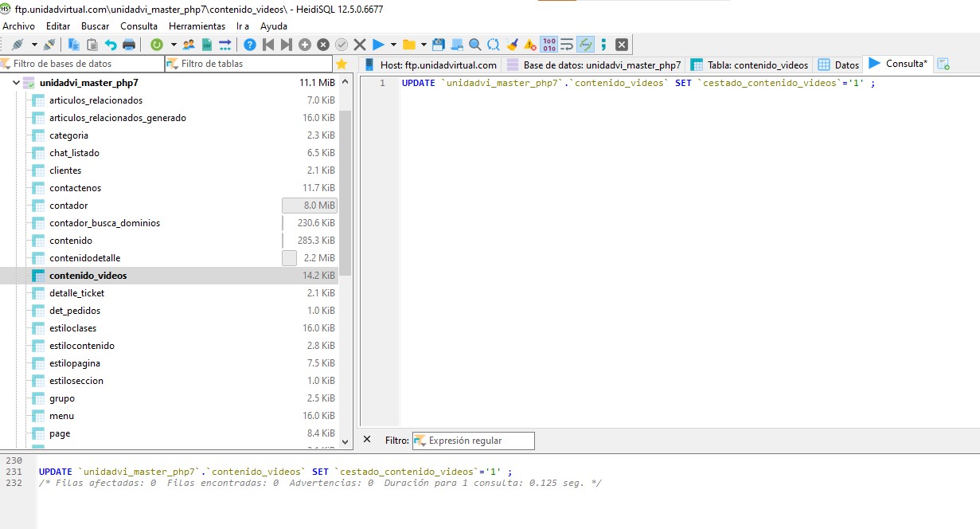Open the Ir a menu

[243, 26]
